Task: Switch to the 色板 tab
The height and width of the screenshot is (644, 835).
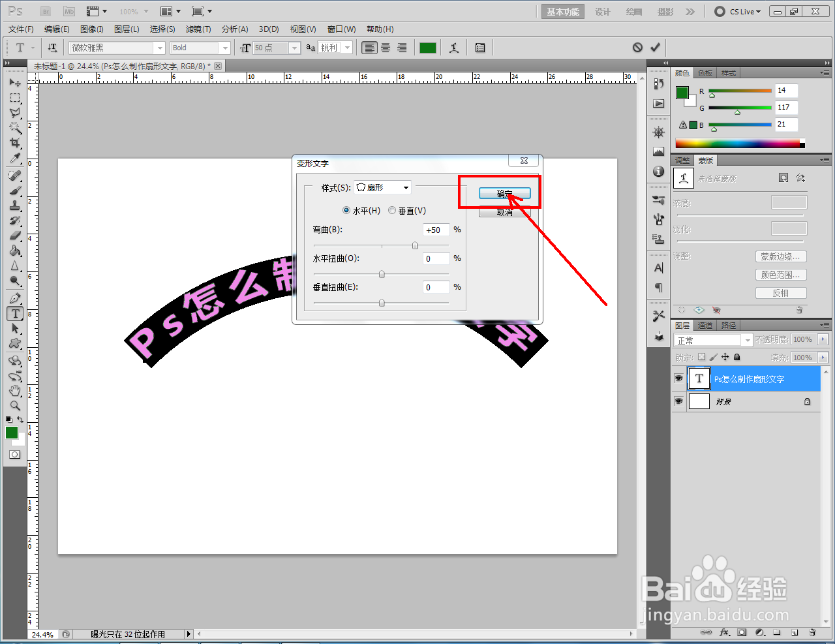Action: pyautogui.click(x=705, y=73)
